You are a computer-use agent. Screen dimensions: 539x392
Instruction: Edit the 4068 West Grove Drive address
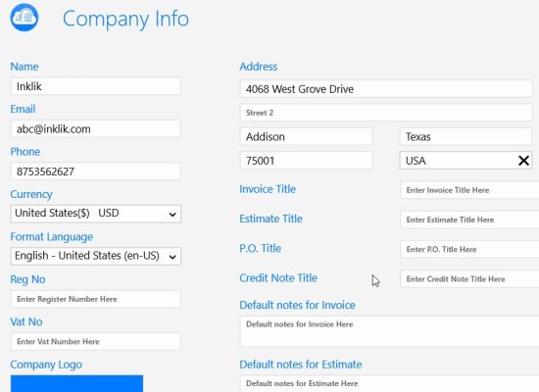(x=386, y=89)
